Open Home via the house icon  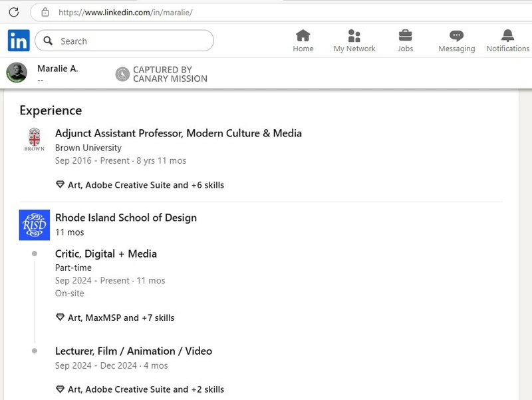[x=303, y=35]
